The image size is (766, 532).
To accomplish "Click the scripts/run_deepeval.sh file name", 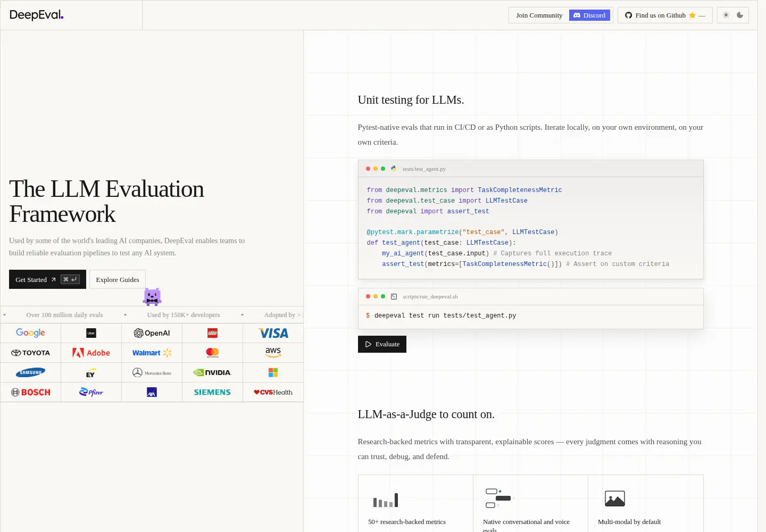I will (x=430, y=296).
